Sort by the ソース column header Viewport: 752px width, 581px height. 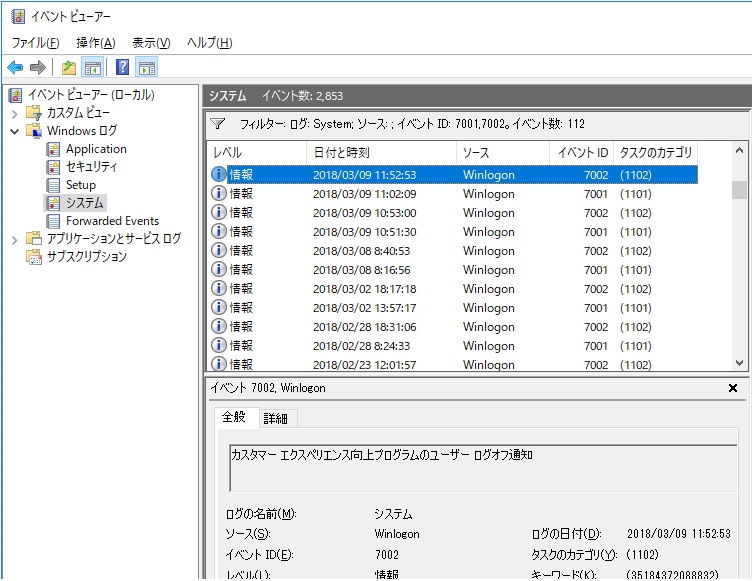click(x=503, y=153)
